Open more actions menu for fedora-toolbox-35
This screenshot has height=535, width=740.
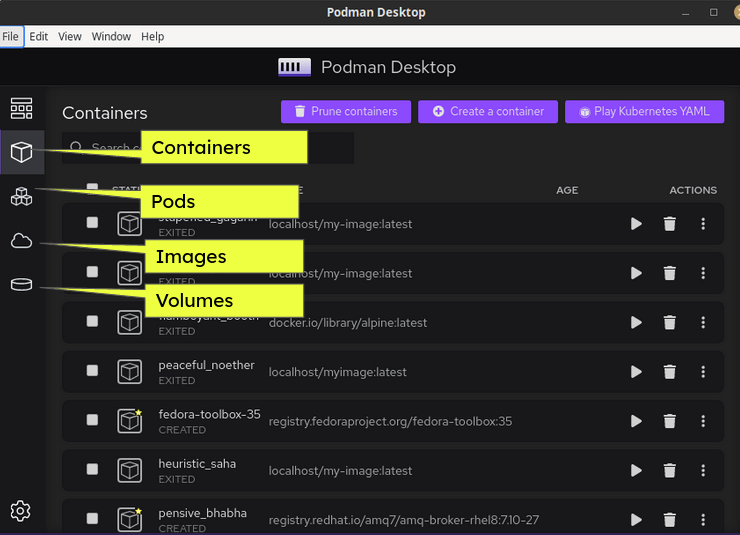point(703,421)
